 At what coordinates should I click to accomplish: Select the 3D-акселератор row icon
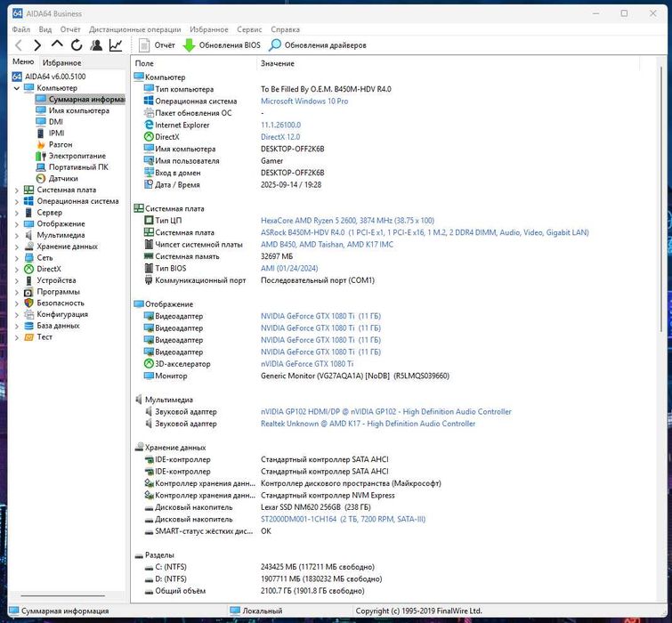[x=149, y=364]
